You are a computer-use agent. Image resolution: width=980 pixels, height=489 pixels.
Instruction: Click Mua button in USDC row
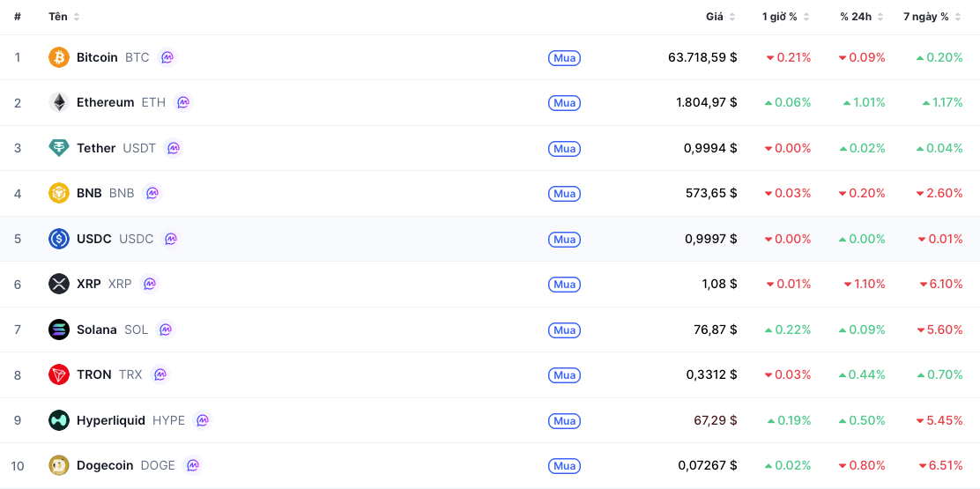click(x=564, y=239)
